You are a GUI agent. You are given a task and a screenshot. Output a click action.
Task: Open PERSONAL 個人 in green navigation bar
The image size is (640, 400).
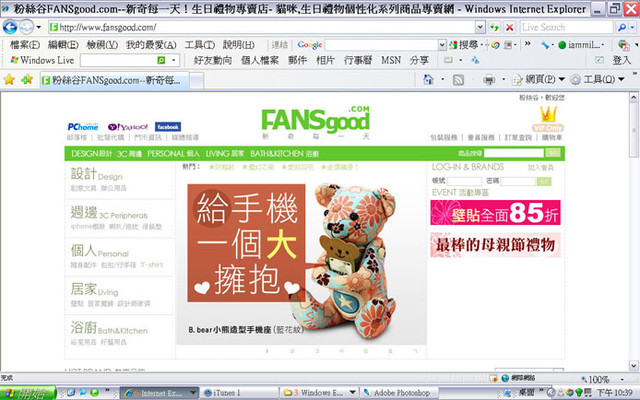(173, 153)
